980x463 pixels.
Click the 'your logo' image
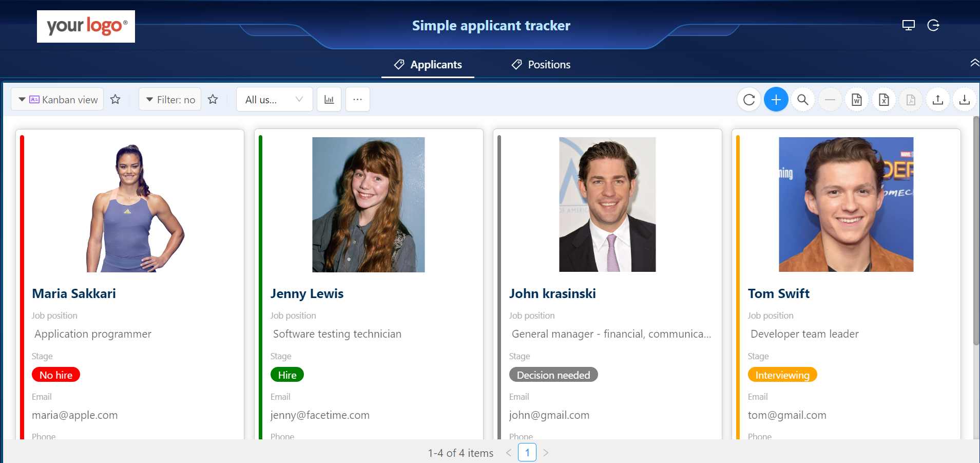point(86,26)
